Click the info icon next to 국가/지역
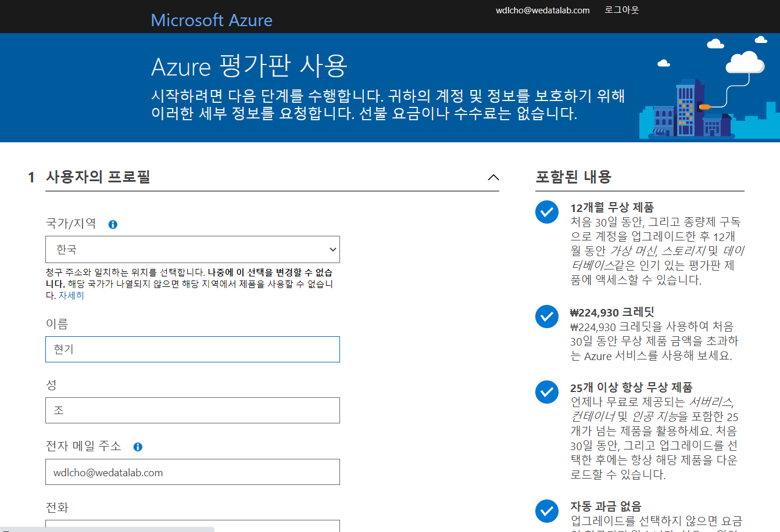The height and width of the screenshot is (532, 780). 113,224
